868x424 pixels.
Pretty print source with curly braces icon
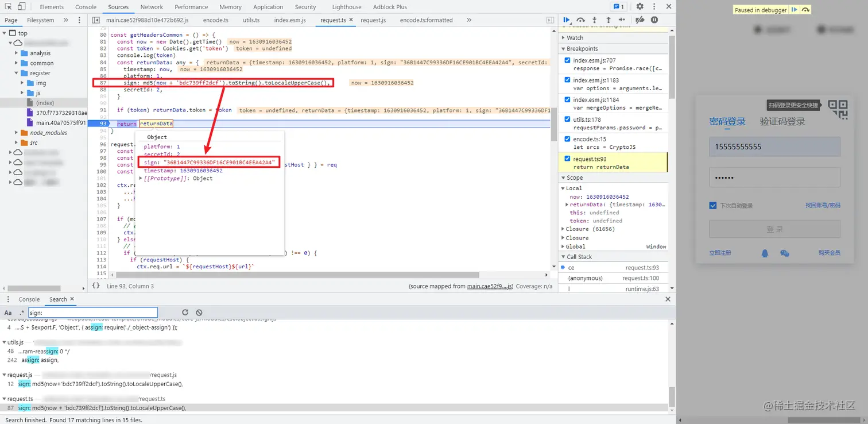click(96, 286)
